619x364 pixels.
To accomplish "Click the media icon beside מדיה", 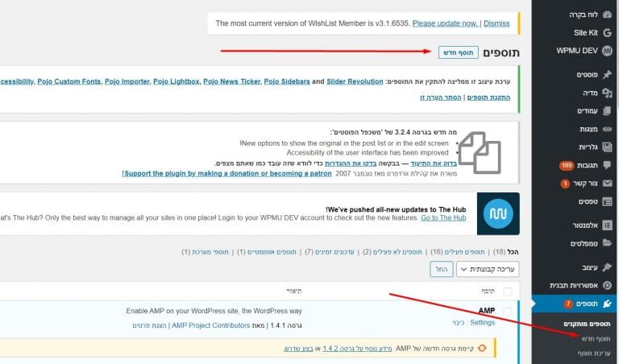I will [x=607, y=93].
